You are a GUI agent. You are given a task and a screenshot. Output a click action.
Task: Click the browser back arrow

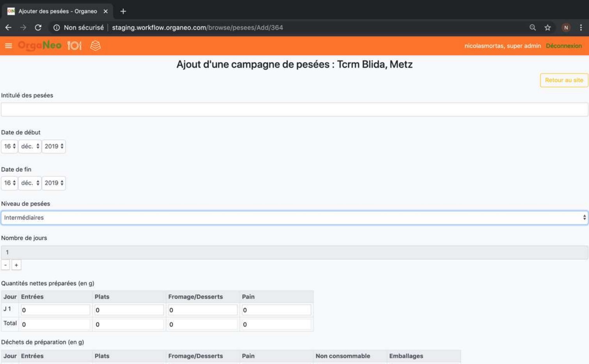point(8,28)
